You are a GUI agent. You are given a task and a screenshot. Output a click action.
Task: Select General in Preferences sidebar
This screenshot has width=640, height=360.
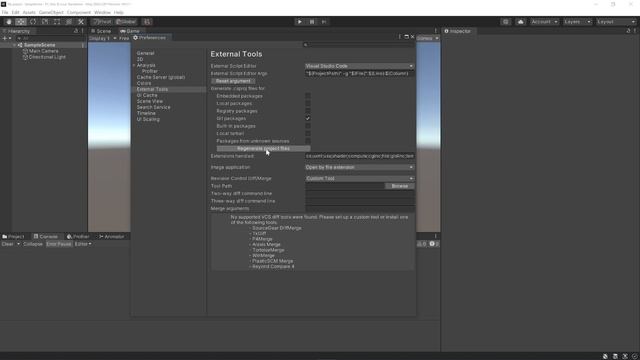(x=145, y=53)
